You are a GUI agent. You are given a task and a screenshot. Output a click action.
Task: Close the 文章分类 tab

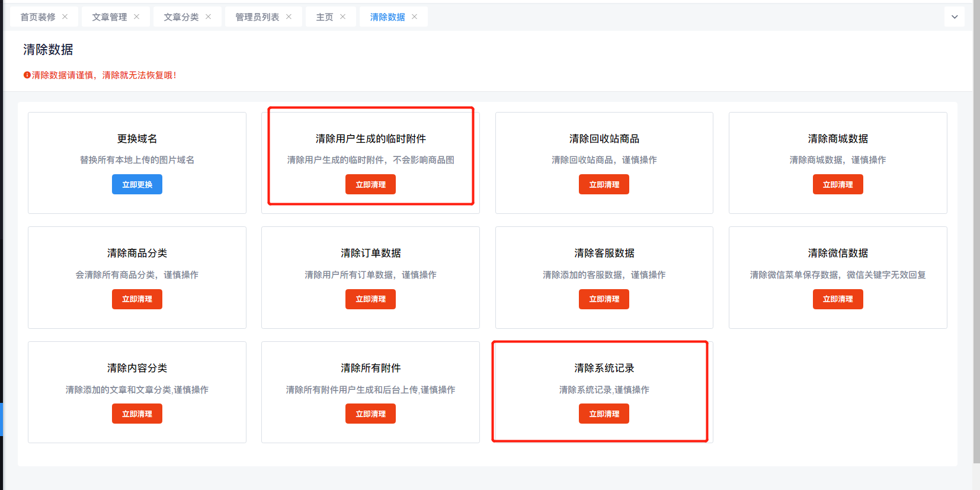tap(209, 17)
